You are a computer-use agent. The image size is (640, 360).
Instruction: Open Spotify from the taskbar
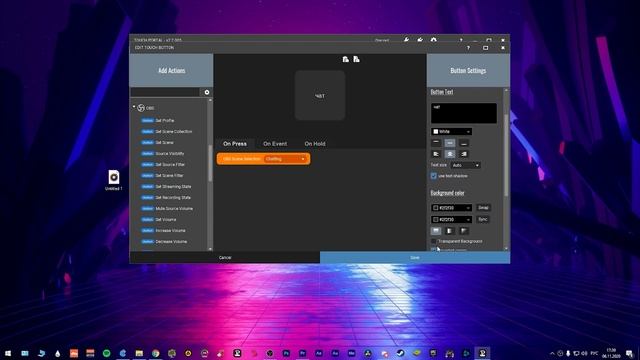tap(106, 353)
